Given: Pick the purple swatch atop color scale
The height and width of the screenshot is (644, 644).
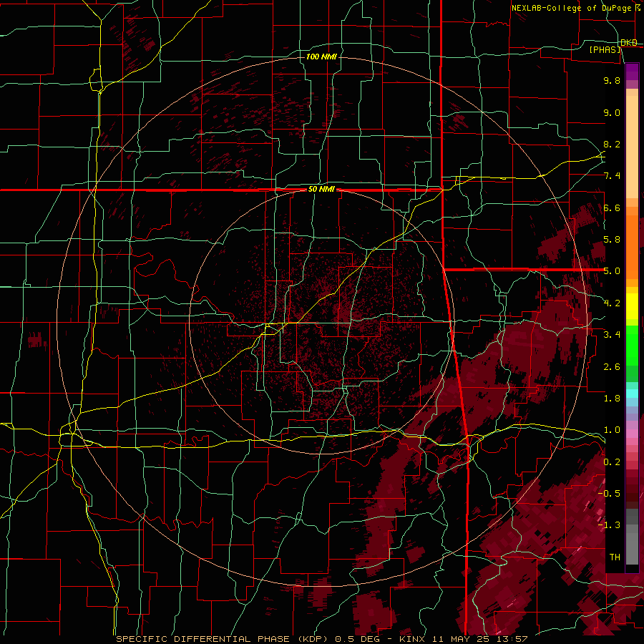Looking at the screenshot, I should (x=632, y=72).
